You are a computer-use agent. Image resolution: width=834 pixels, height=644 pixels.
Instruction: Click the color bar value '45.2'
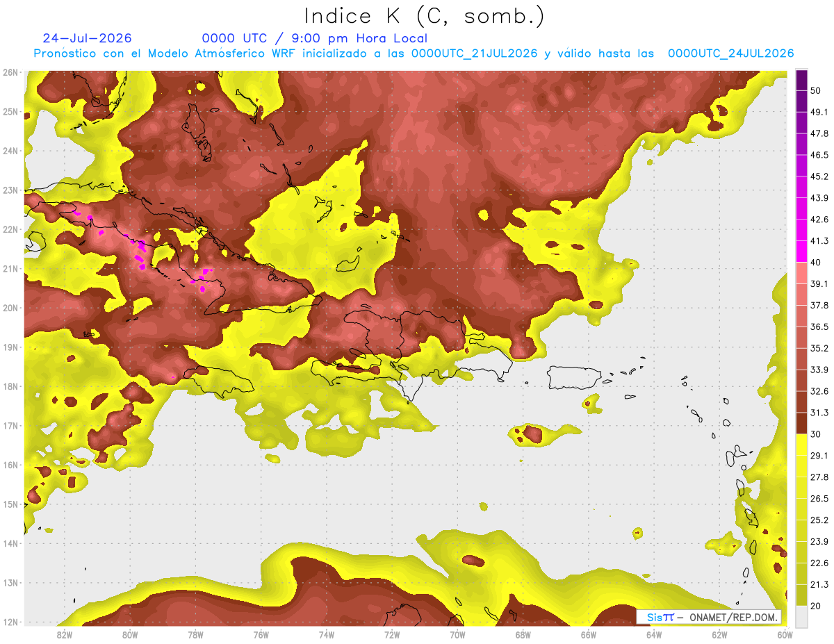pyautogui.click(x=819, y=176)
